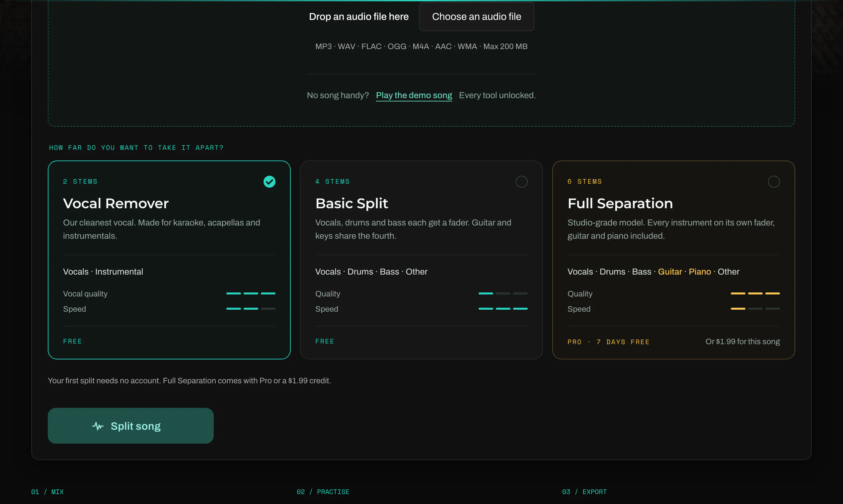Image resolution: width=843 pixels, height=504 pixels.
Task: Click the 2 STEMS label
Action: [x=80, y=182]
